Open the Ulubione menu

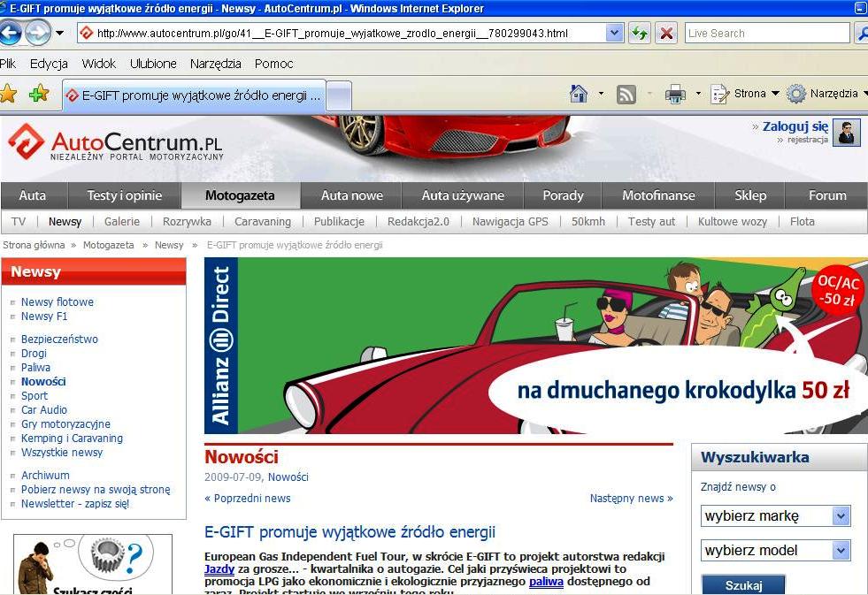(153, 64)
